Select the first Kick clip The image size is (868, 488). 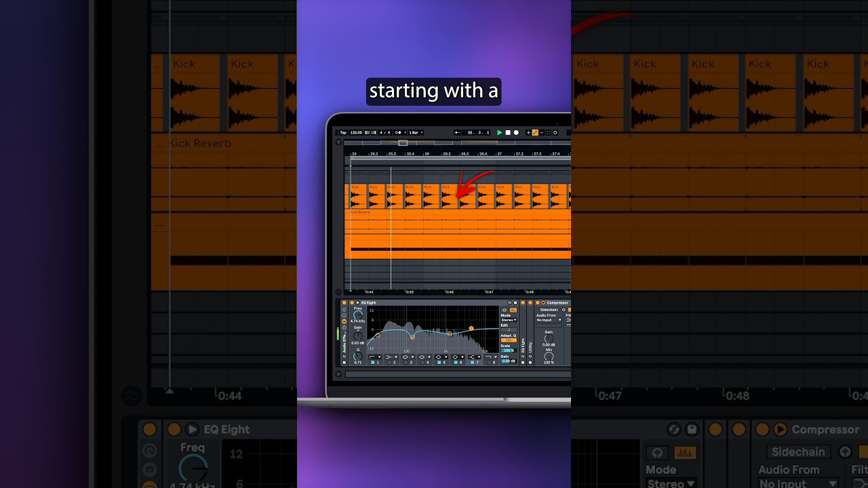(x=357, y=196)
